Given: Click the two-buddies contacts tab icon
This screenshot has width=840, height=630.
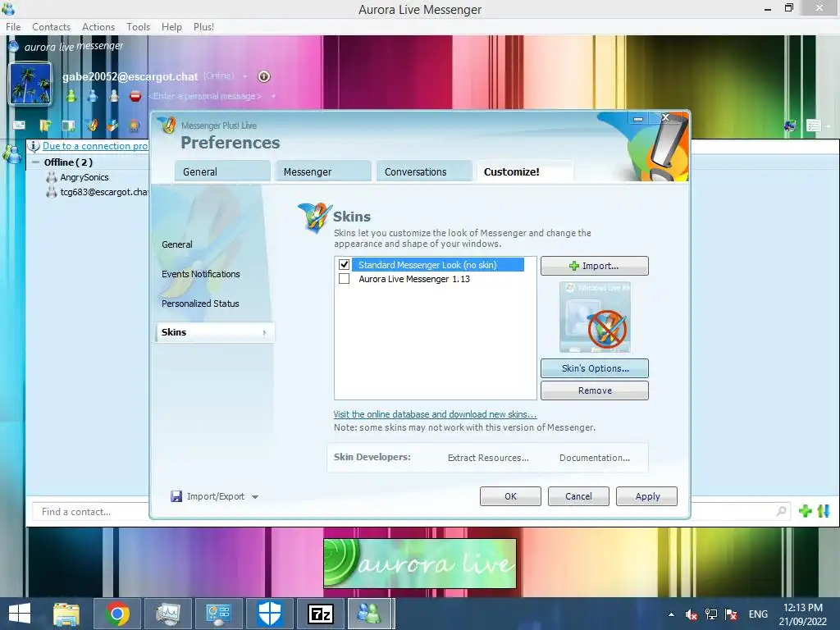Looking at the screenshot, I should pos(11,154).
